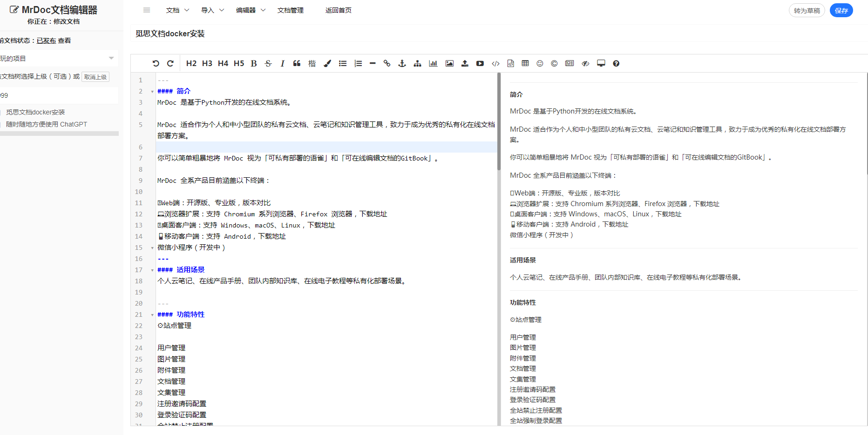Insert an anchor using the anchor icon

coord(402,63)
